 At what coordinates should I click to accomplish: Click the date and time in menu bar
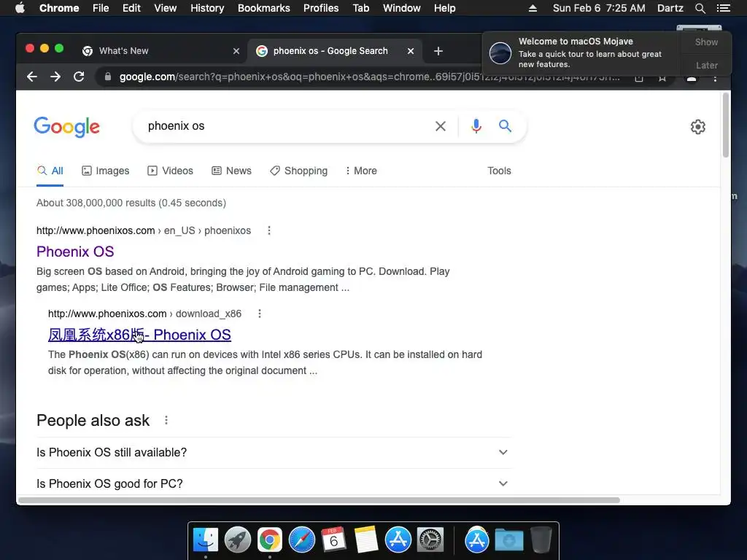tap(599, 8)
